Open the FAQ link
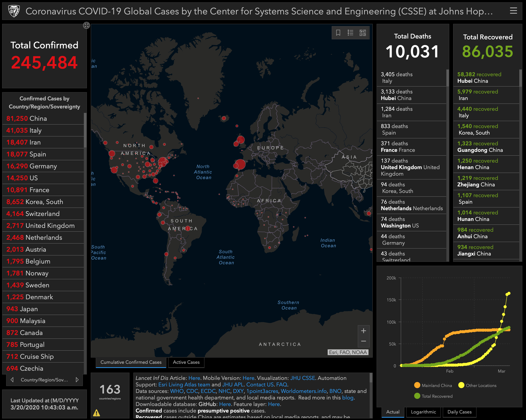The width and height of the screenshot is (526, 420). click(282, 385)
